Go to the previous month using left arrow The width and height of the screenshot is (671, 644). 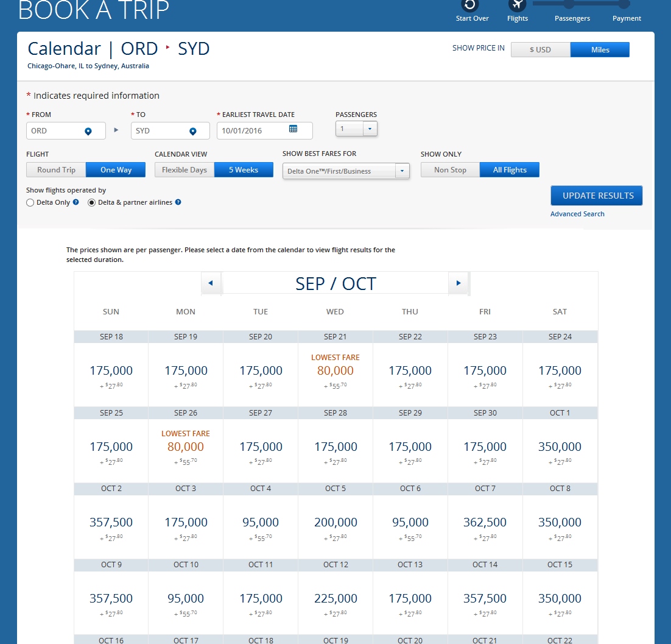tap(211, 283)
